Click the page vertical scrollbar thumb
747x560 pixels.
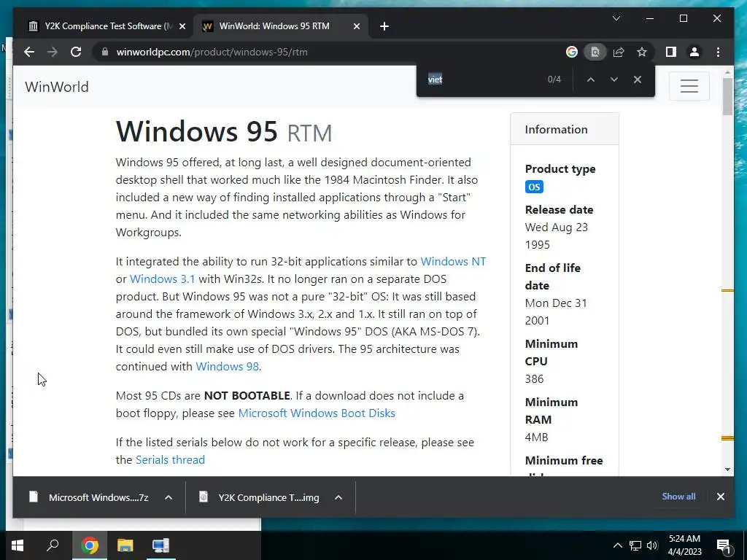(x=727, y=97)
